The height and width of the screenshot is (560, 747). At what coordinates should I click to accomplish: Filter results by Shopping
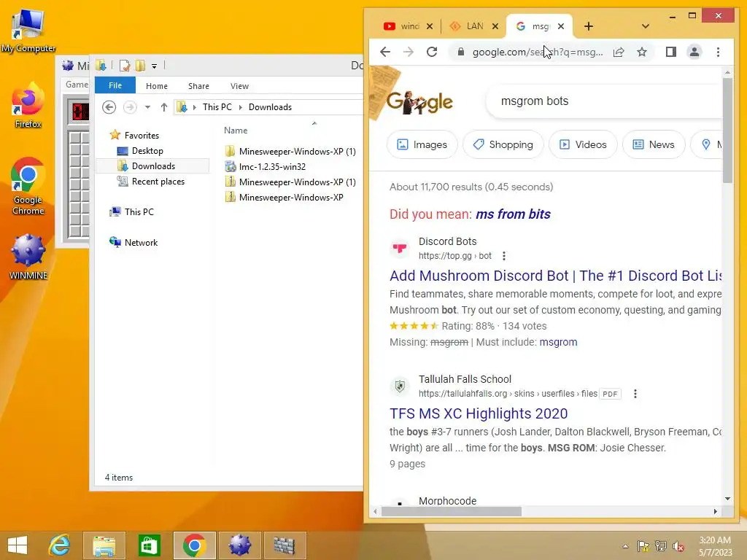click(x=503, y=144)
